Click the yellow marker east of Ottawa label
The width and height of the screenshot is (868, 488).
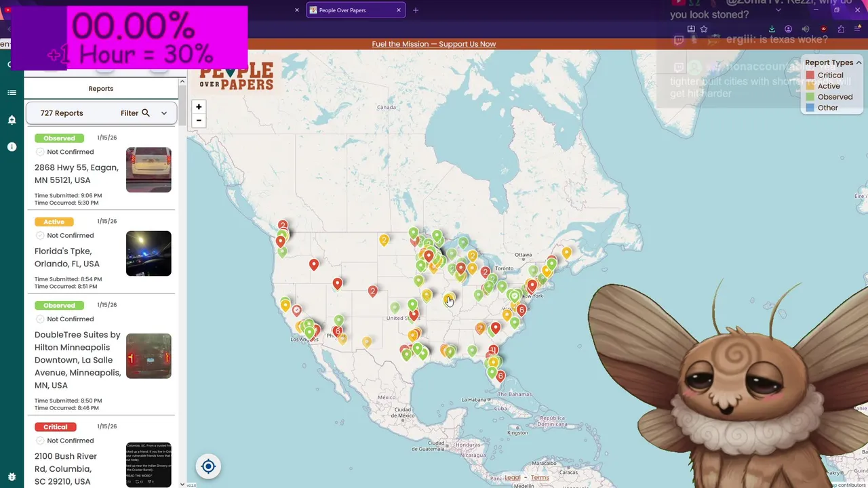[566, 253]
